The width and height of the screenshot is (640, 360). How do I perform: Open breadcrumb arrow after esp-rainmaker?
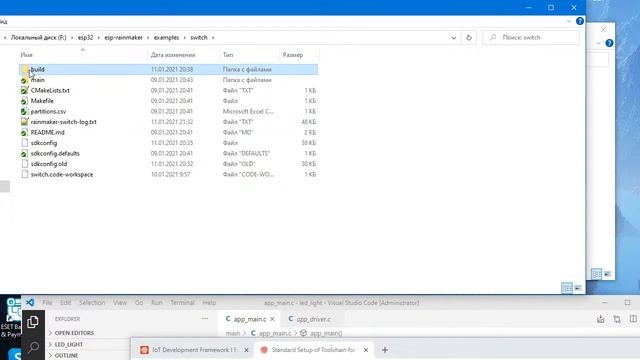[x=148, y=38]
